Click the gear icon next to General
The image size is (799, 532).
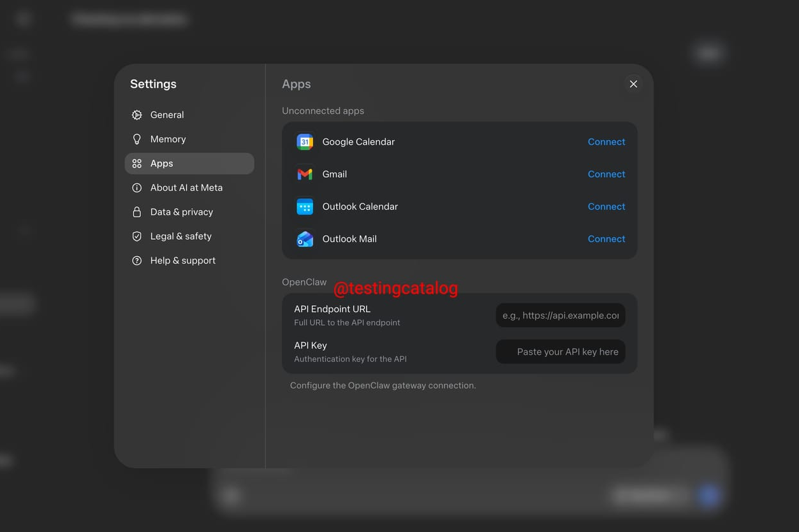pos(136,115)
